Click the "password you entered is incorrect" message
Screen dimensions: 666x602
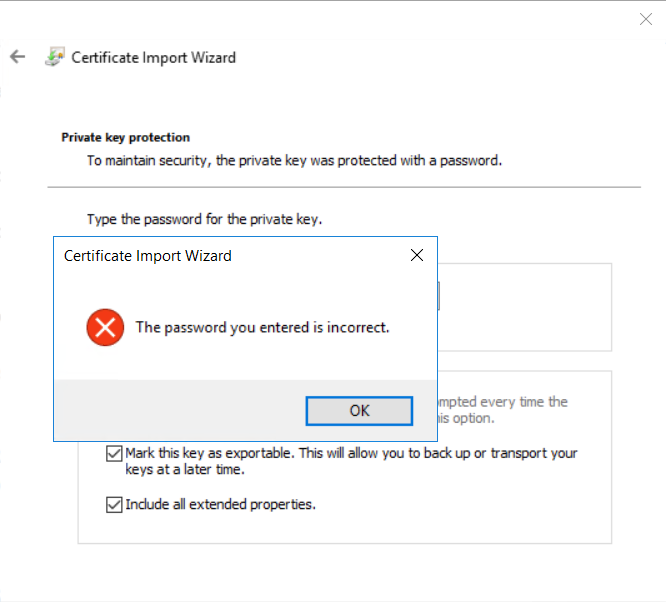(262, 327)
